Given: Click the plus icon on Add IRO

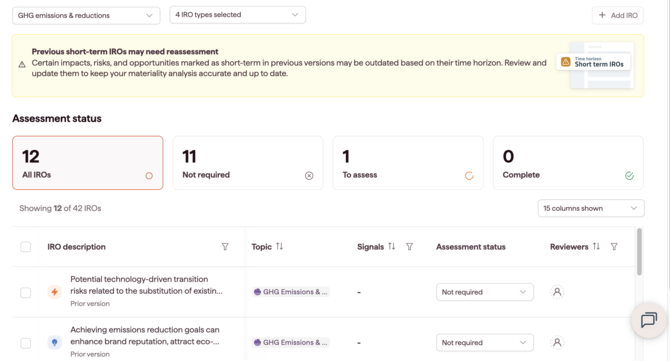Looking at the screenshot, I should coord(602,15).
